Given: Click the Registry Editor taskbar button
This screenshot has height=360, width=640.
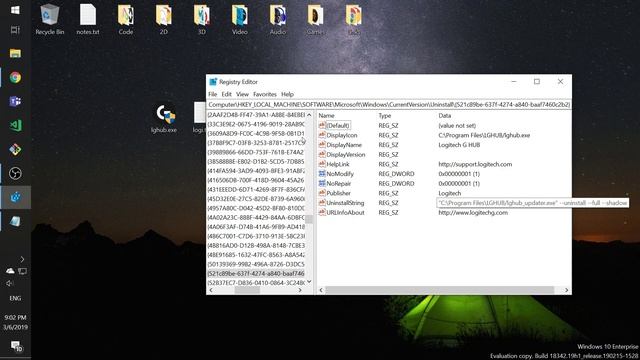Looking at the screenshot, I should coord(15,198).
